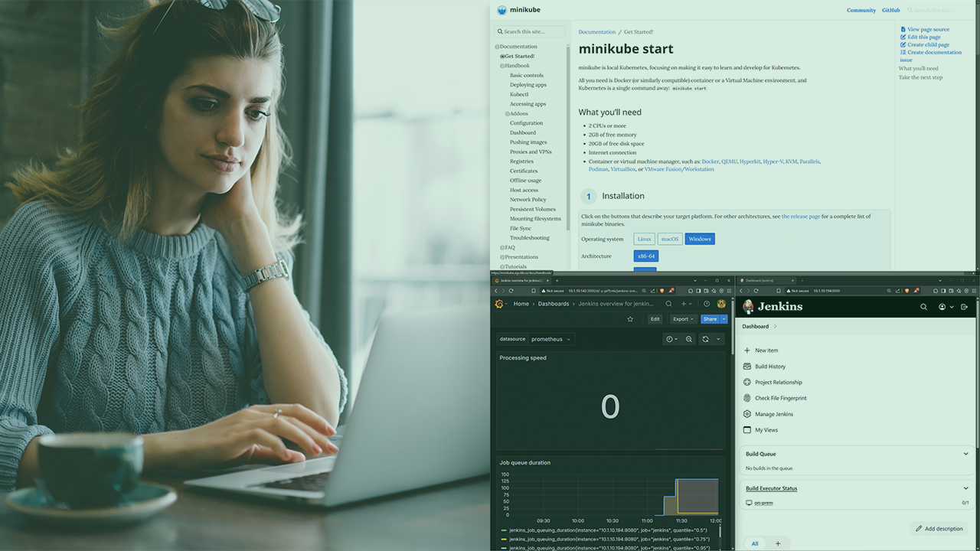Star the Grafana dashboard as favorite
This screenshot has width=980, height=551.
click(x=630, y=319)
